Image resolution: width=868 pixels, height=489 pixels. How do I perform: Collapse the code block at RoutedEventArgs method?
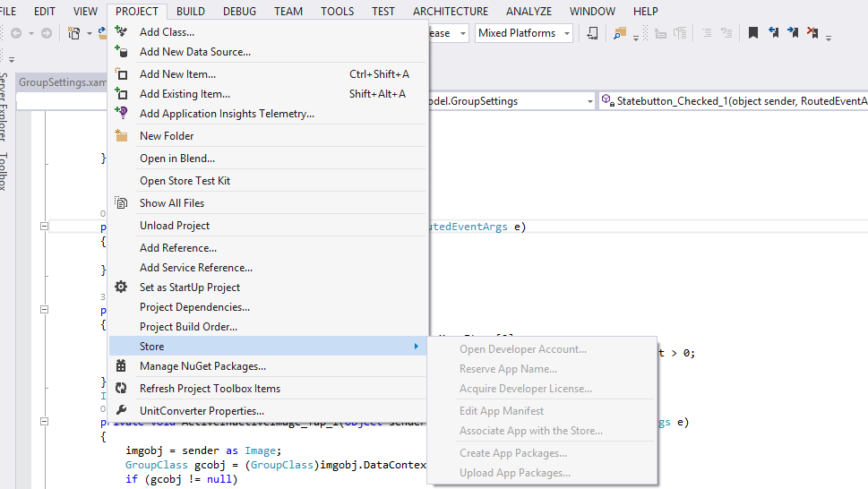click(x=44, y=227)
